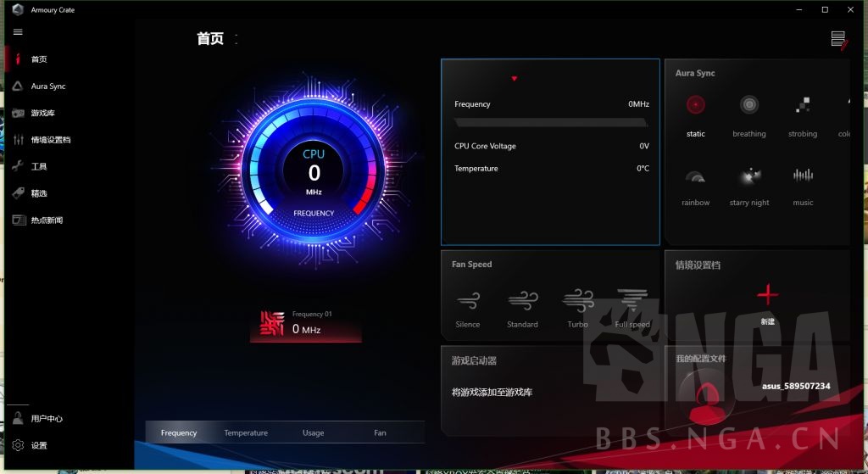Click the Armoury Crate logo in title bar
Screen dimensions: 868x474
[x=18, y=9]
